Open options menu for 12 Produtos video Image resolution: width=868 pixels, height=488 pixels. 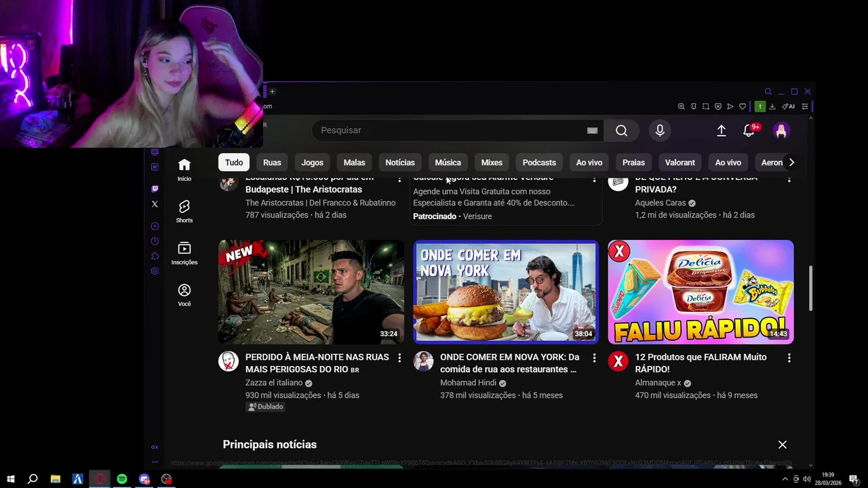pos(789,358)
